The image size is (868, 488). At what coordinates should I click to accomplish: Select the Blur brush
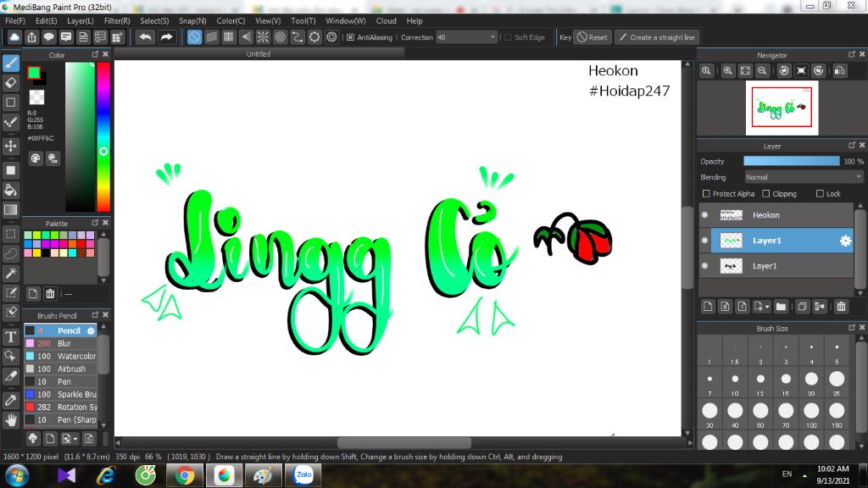60,344
